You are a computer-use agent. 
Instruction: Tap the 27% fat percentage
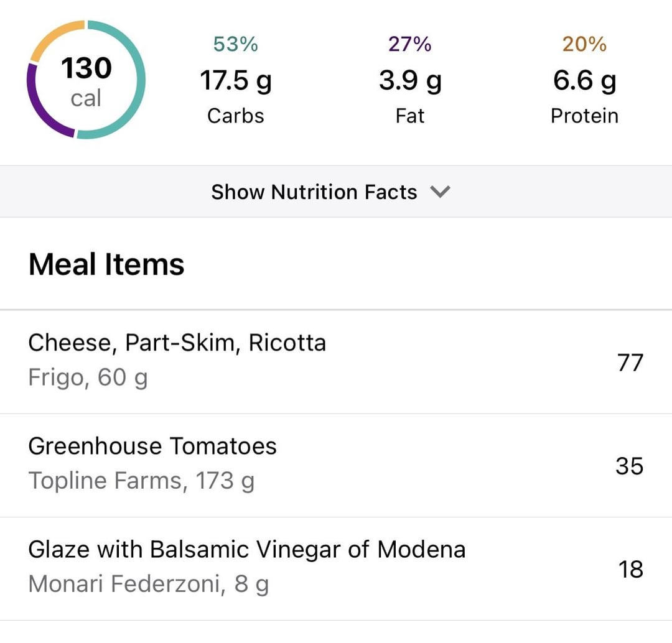410,44
